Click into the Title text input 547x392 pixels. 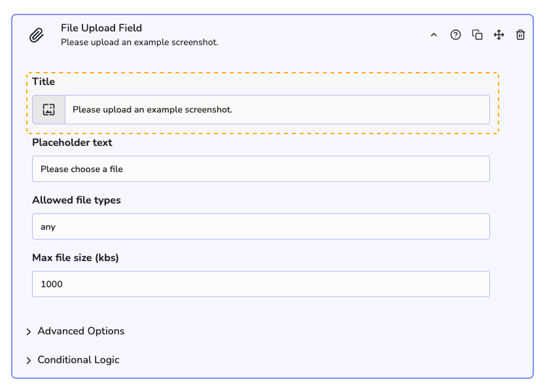(x=277, y=109)
